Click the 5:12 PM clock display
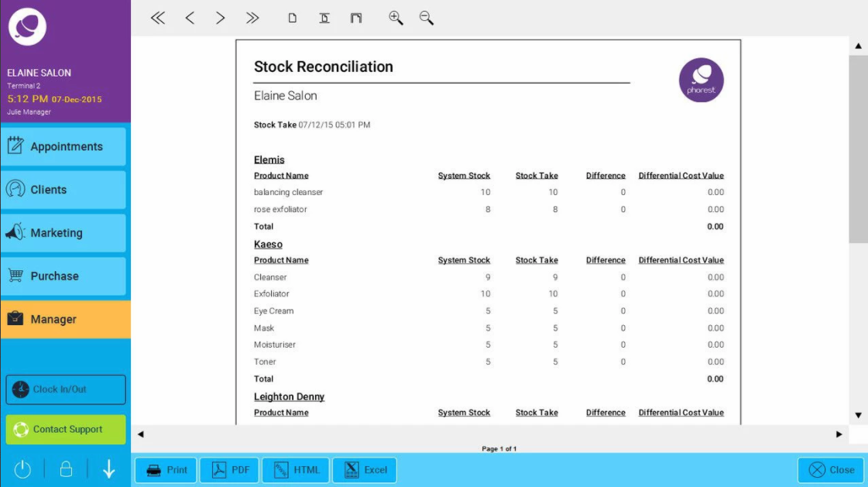The image size is (868, 487). [x=28, y=99]
